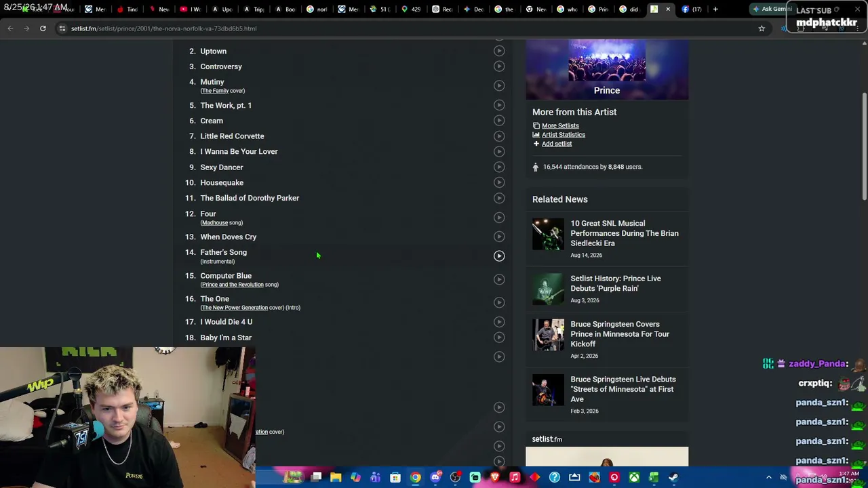Click play icon for Four
This screenshot has width=868, height=488.
tap(499, 218)
